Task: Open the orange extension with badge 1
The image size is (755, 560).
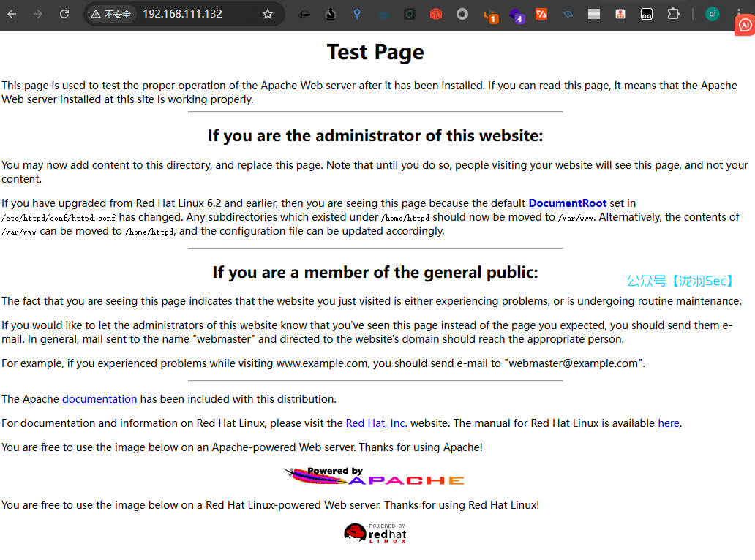Action: click(490, 15)
